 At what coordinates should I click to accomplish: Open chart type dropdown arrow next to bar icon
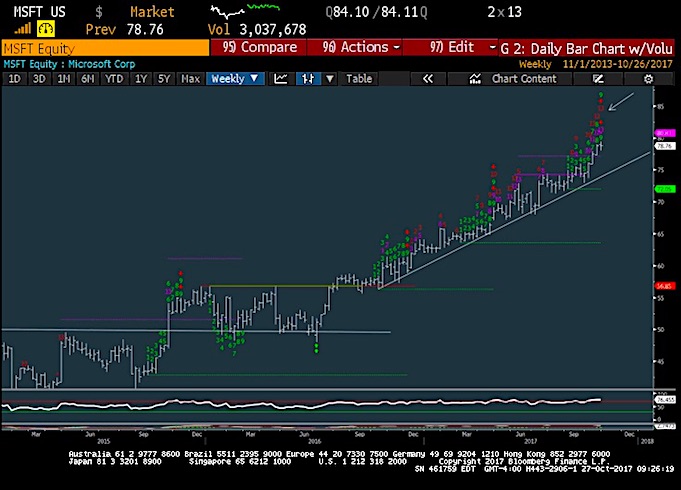[330, 79]
